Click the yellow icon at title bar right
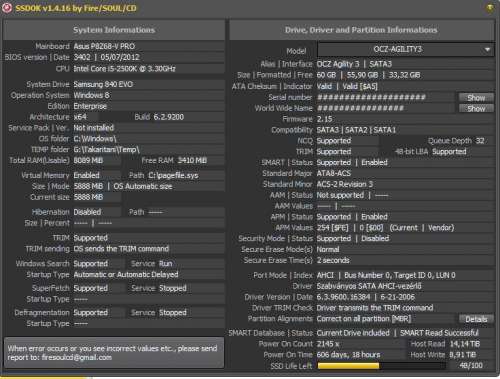The height and width of the screenshot is (379, 500). click(490, 8)
